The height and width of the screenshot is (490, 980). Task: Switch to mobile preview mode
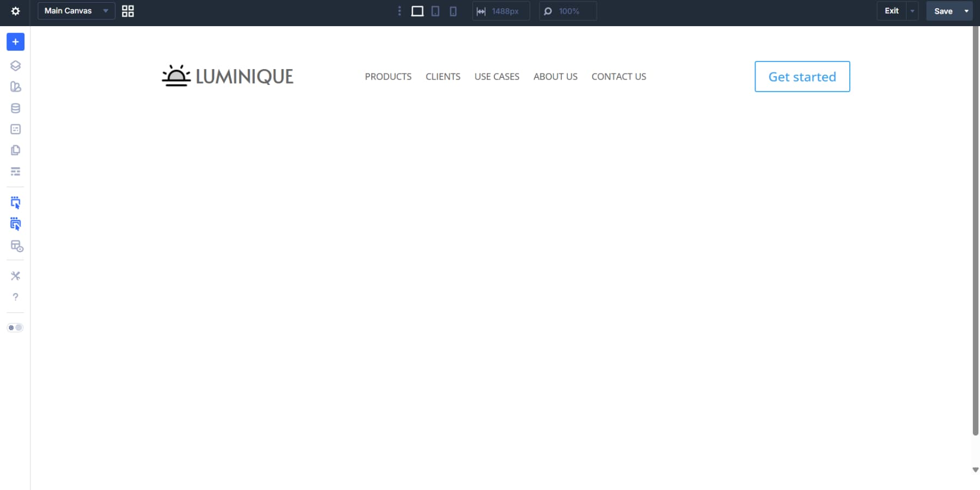453,11
